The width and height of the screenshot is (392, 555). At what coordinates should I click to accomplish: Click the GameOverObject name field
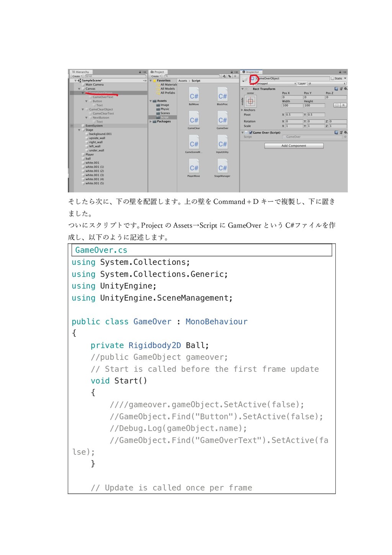[293, 78]
